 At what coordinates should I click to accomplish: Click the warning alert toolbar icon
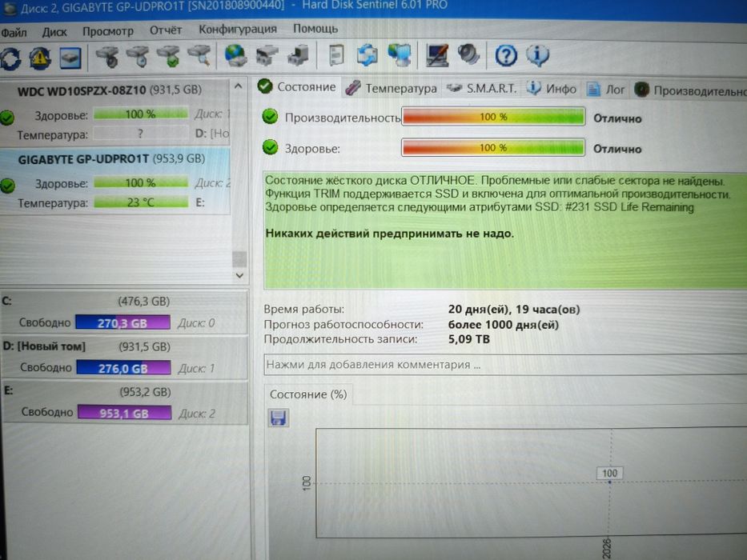40,58
